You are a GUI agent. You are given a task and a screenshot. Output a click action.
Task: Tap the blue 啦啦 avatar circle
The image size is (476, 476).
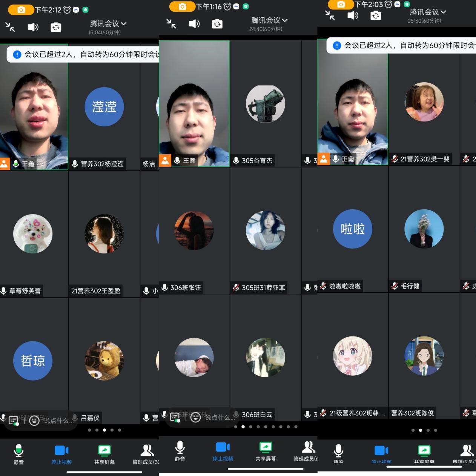click(353, 229)
